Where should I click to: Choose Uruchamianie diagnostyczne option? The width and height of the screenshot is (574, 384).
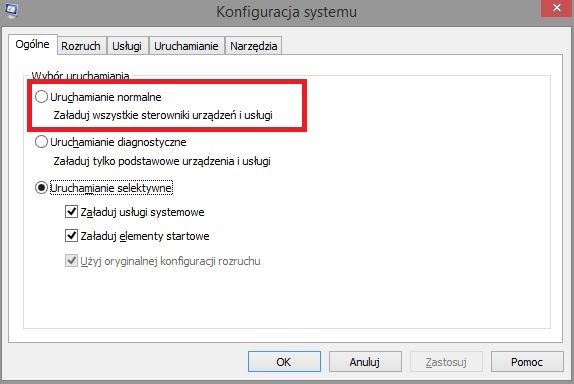pos(41,142)
